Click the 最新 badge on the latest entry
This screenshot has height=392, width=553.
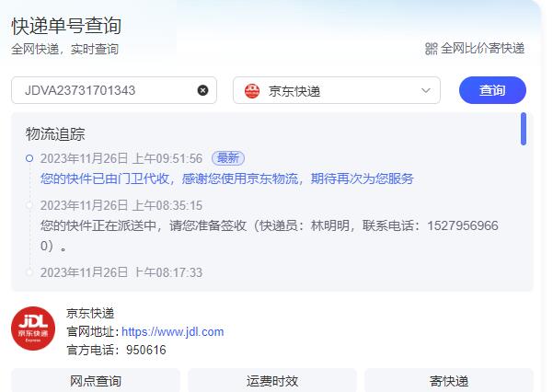pyautogui.click(x=228, y=158)
